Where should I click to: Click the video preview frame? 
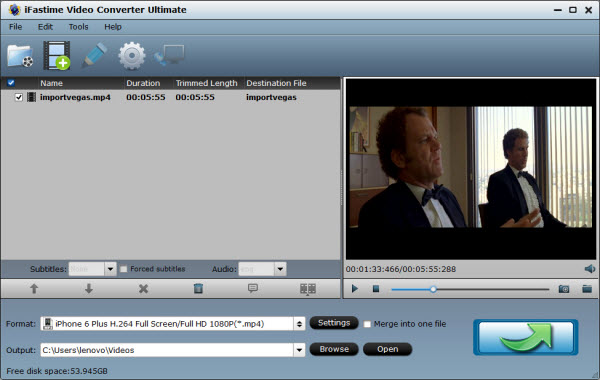[471, 169]
